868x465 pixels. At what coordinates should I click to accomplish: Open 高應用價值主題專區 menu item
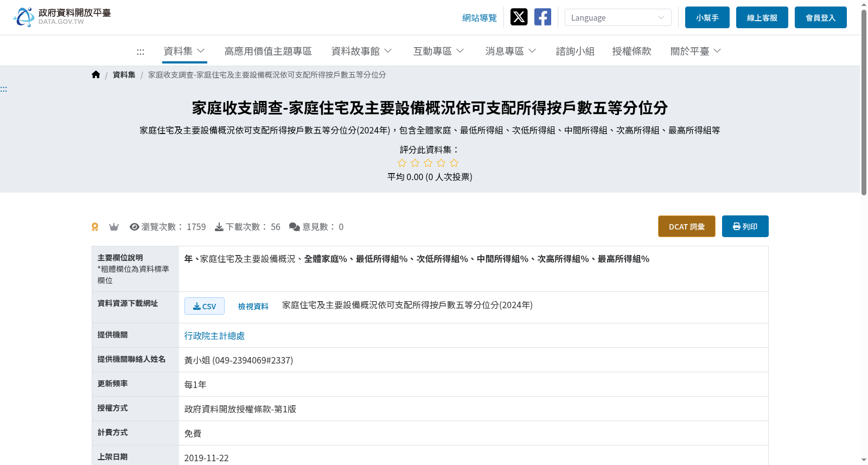click(268, 51)
